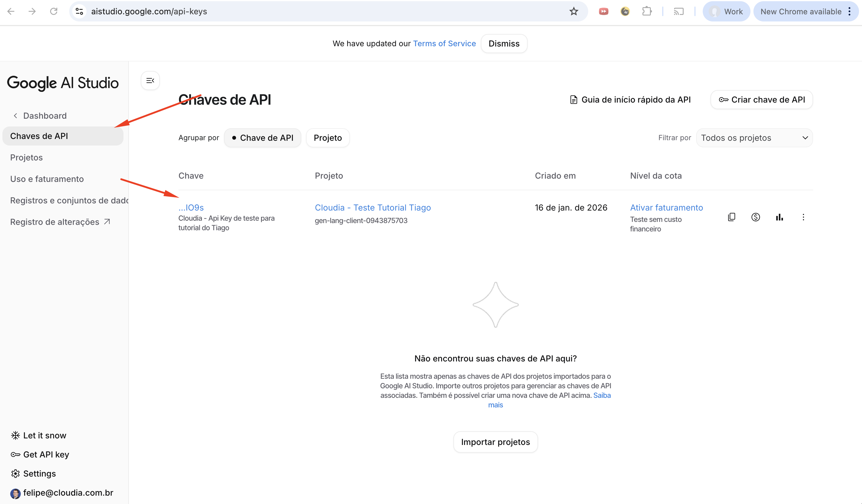The image size is (862, 504).
Task: Click the Importar projetos button
Action: [x=495, y=442]
